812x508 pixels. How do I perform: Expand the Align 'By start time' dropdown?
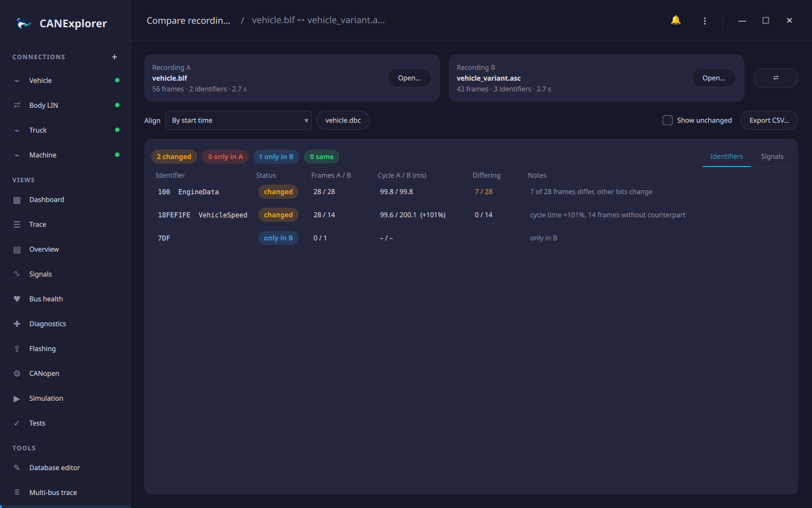[x=239, y=120]
